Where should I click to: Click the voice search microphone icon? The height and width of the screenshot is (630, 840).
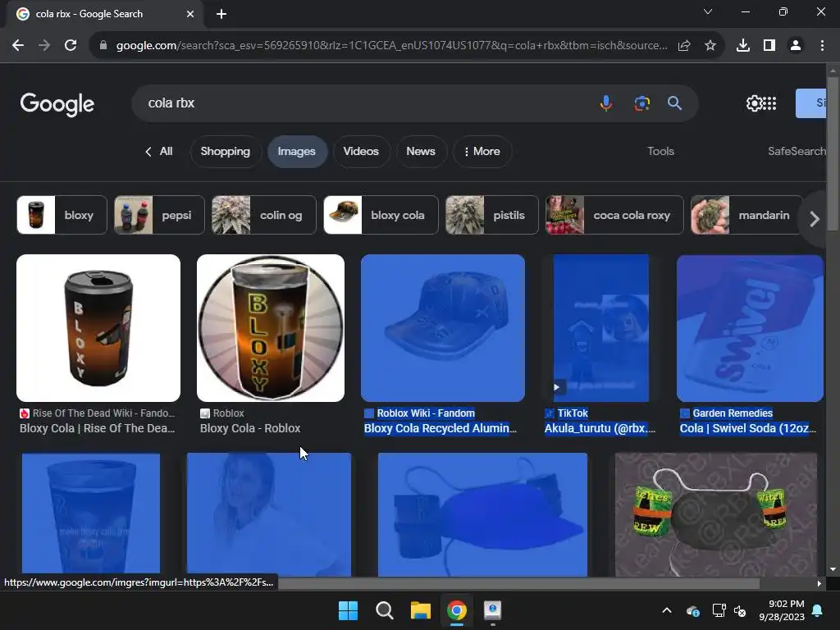(606, 103)
